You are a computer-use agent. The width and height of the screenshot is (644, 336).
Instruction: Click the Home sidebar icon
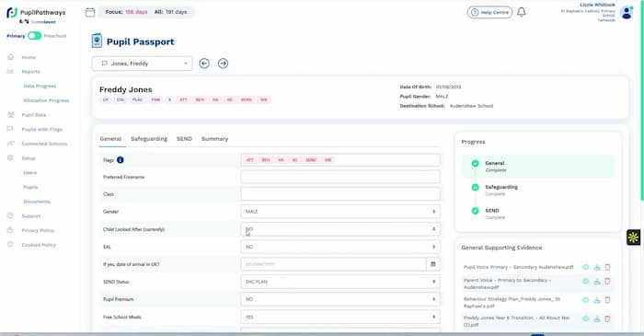coord(11,57)
